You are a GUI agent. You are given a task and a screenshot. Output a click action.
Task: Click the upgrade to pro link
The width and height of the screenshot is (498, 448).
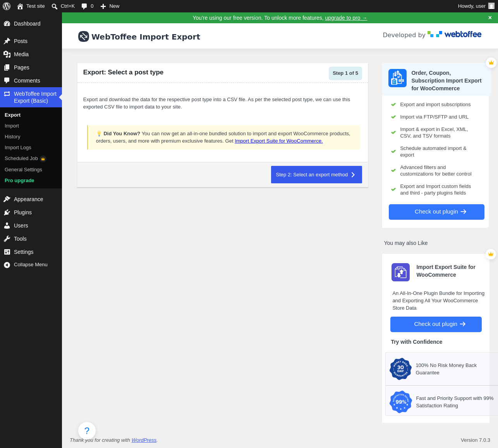coord(346,18)
